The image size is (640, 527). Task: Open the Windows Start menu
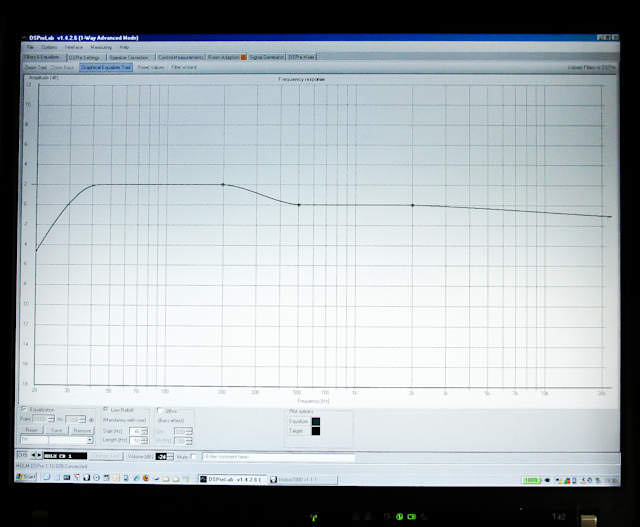click(27, 476)
